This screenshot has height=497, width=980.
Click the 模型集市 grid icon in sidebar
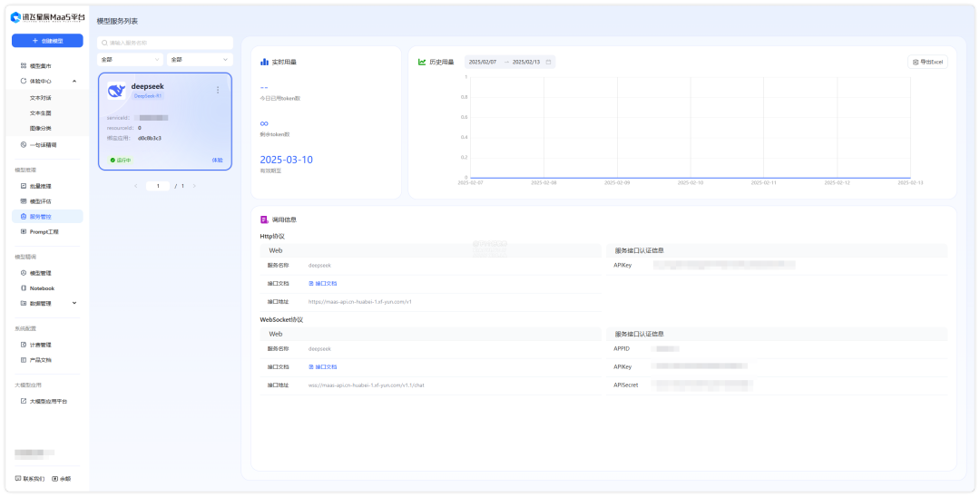point(24,66)
